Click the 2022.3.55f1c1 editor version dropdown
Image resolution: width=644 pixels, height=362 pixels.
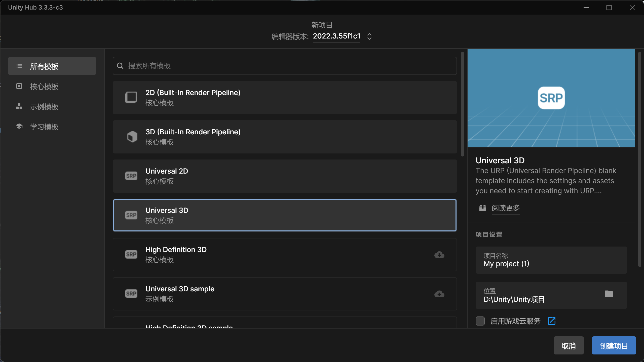[x=336, y=36]
